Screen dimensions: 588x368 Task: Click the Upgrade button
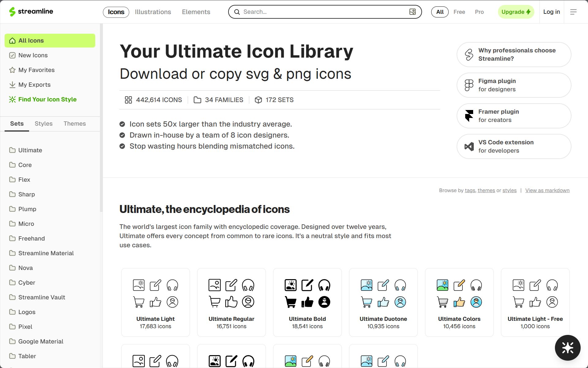pyautogui.click(x=516, y=12)
